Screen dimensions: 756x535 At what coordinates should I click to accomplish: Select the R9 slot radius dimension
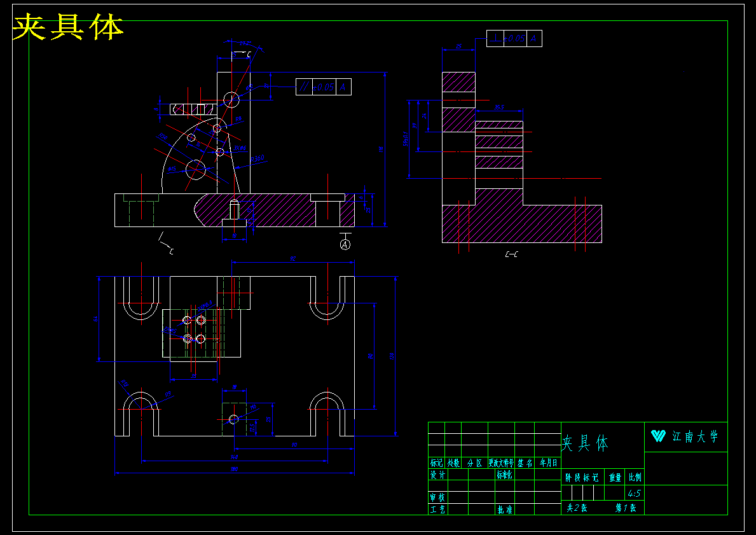pyautogui.click(x=168, y=394)
